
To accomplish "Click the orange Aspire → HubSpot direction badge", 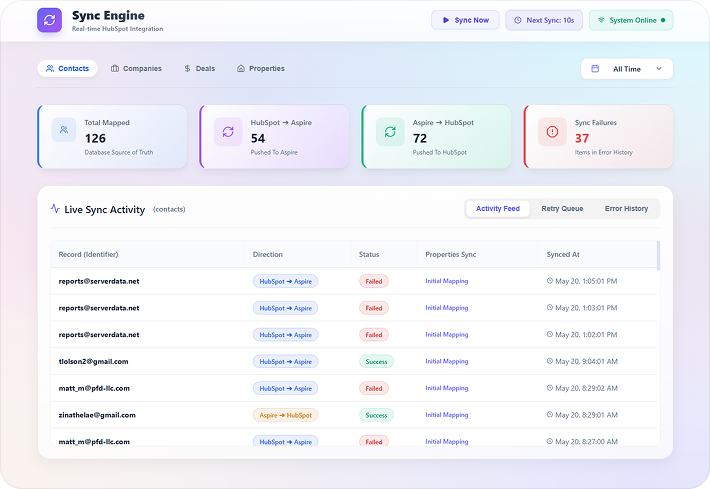I will [285, 415].
